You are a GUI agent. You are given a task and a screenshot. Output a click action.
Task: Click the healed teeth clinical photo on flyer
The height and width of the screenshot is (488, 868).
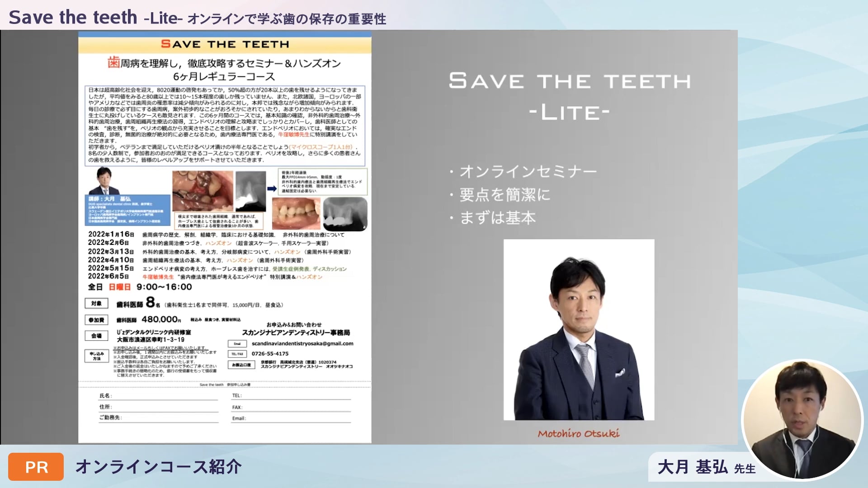click(x=296, y=214)
